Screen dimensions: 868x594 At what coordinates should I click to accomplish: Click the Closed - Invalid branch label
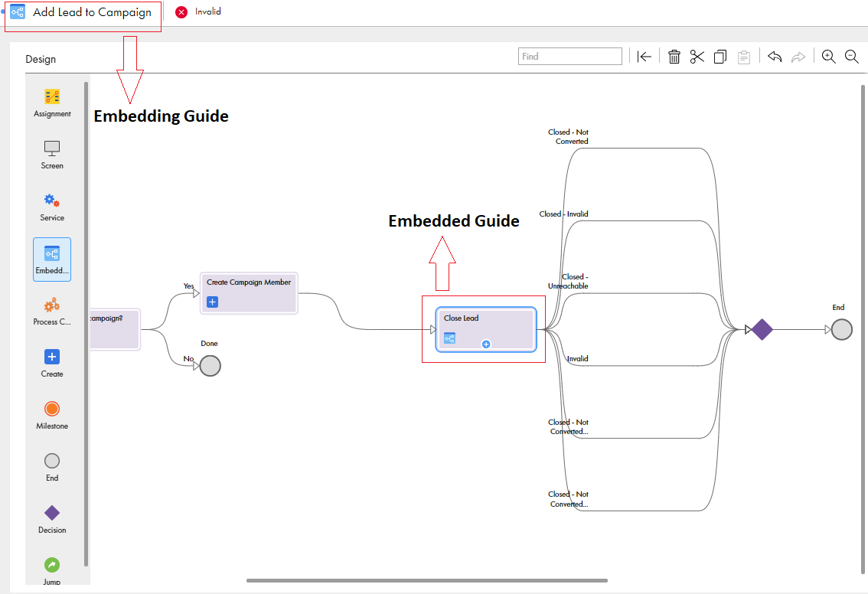point(563,214)
